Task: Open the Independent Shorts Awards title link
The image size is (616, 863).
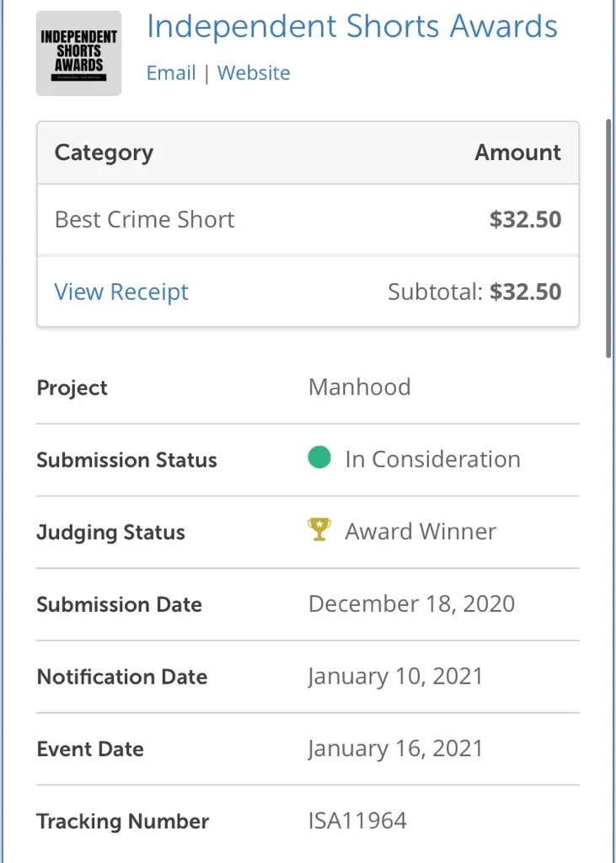Action: point(352,26)
